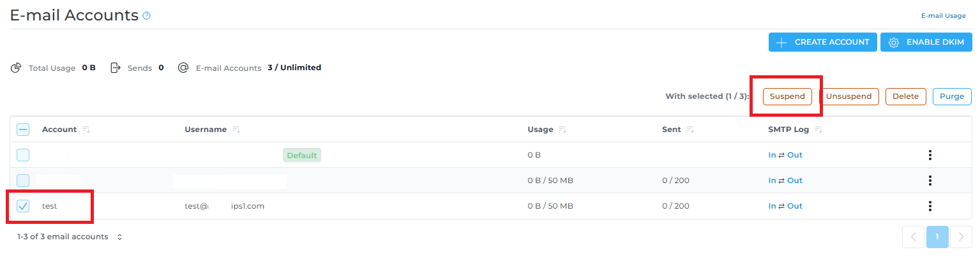Screen dimensions: 980x259
Task: Click the Account column sort icon
Action: pos(86,129)
